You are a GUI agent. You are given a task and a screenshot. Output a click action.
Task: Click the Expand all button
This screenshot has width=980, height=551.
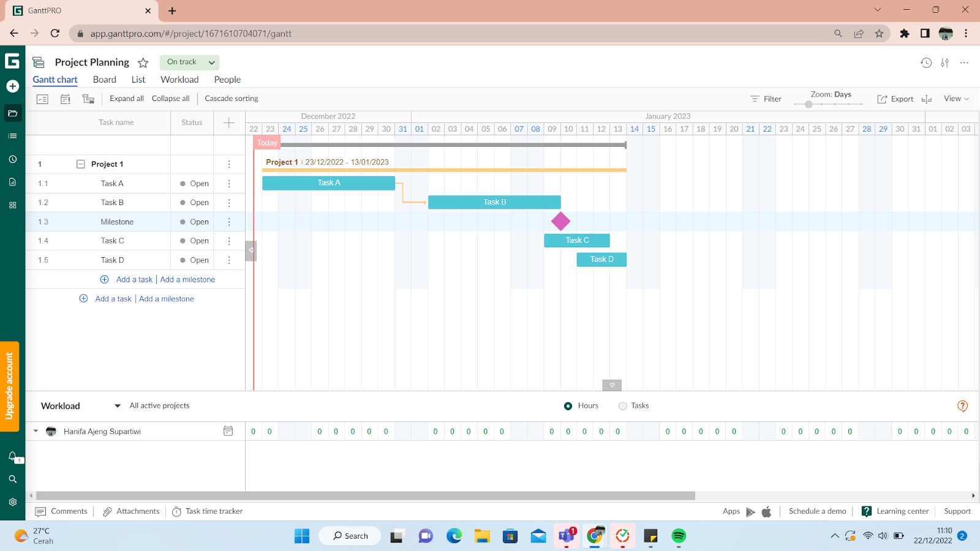coord(127,99)
